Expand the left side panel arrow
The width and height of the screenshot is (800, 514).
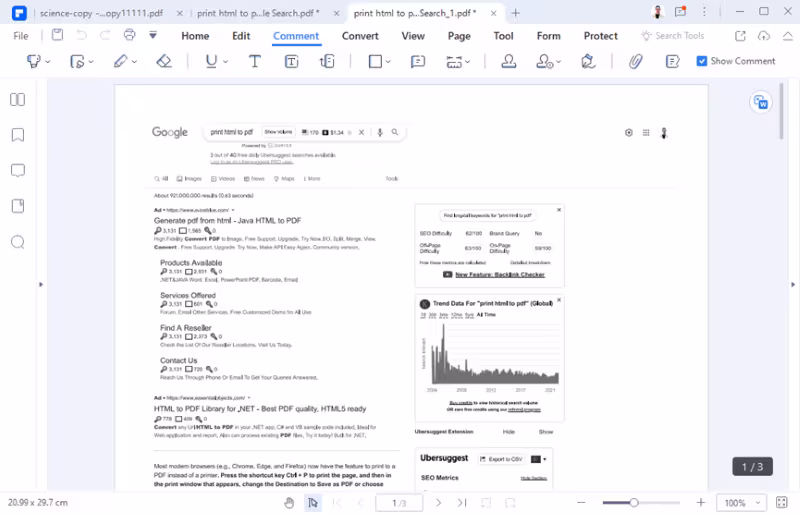(41, 284)
